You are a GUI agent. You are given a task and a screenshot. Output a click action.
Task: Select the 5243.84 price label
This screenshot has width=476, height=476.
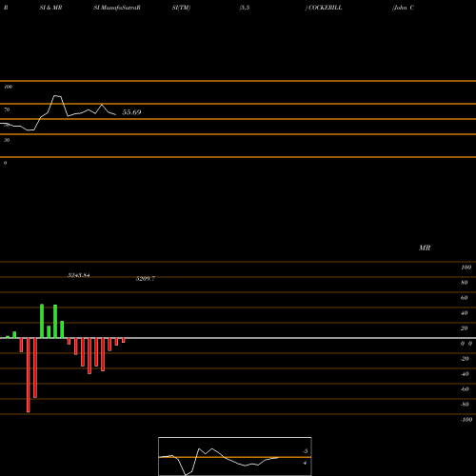(x=79, y=275)
